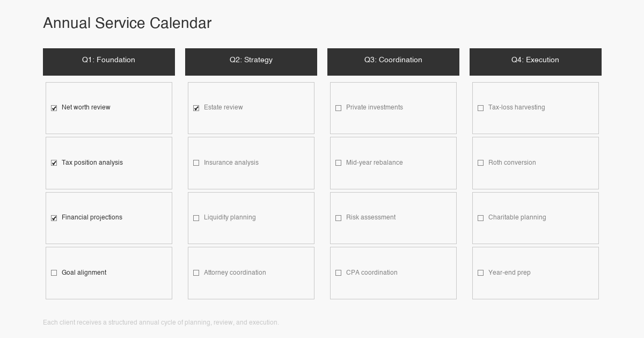Uncheck the Net worth review checkbox
This screenshot has width=644, height=338.
54,108
